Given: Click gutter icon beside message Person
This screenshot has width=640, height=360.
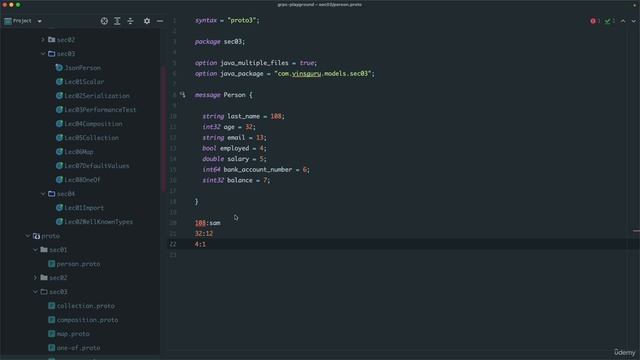Looking at the screenshot, I should click(182, 95).
